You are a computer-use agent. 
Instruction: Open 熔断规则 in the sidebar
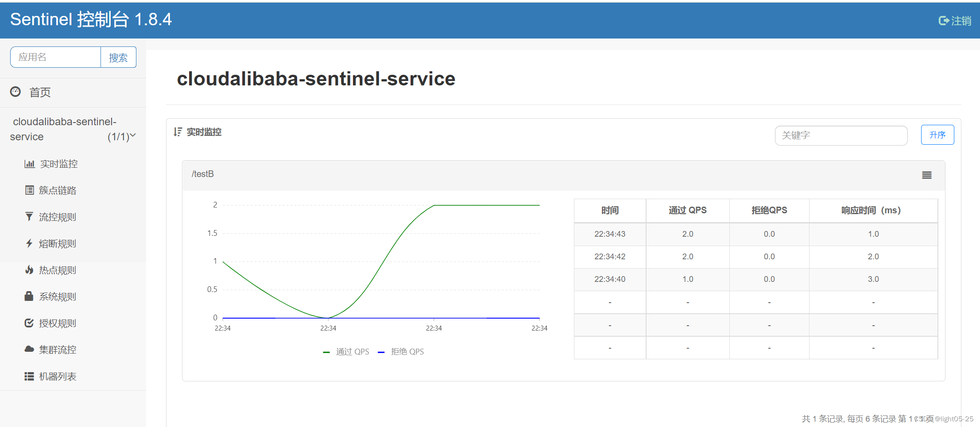[58, 243]
